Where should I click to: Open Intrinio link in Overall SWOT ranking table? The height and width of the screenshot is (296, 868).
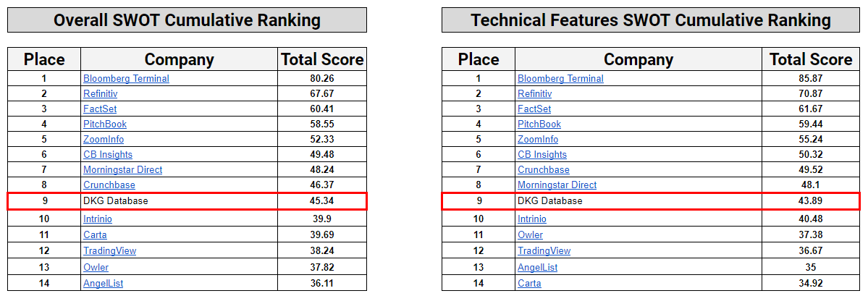(98, 219)
